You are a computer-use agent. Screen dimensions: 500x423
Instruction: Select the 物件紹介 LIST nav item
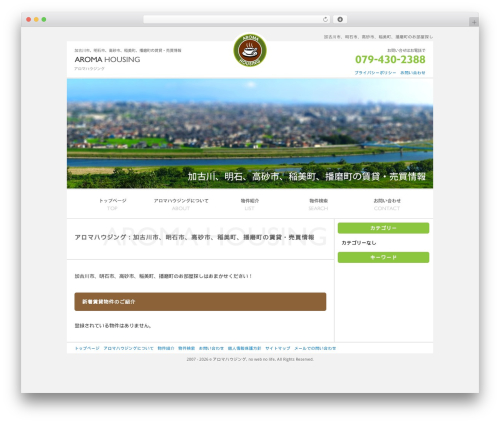tap(250, 204)
